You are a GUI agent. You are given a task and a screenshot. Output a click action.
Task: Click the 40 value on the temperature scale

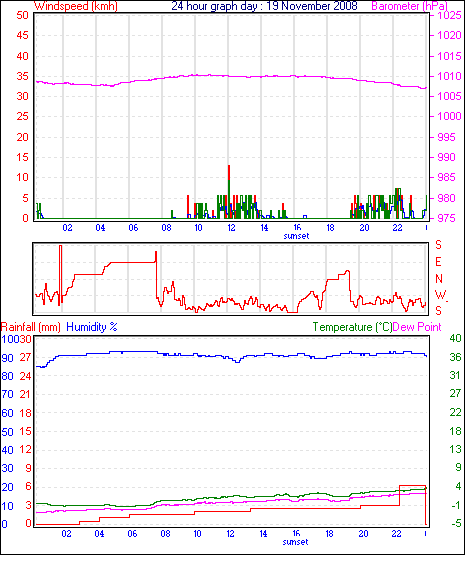click(x=455, y=338)
